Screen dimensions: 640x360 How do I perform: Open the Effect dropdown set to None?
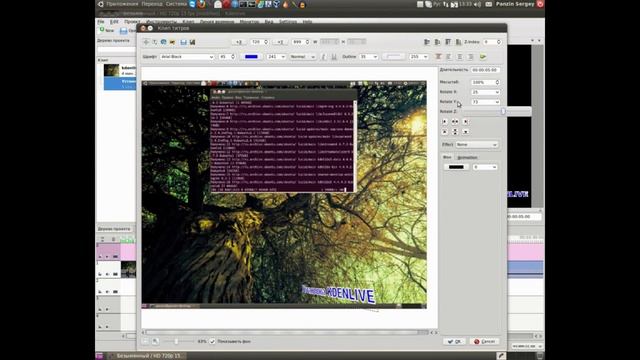click(x=476, y=144)
